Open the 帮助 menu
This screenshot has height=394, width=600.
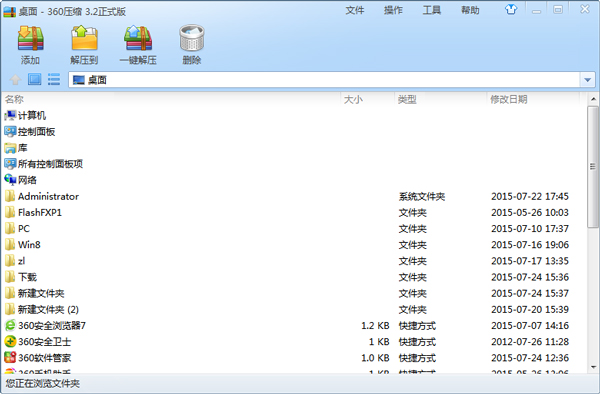pyautogui.click(x=470, y=10)
